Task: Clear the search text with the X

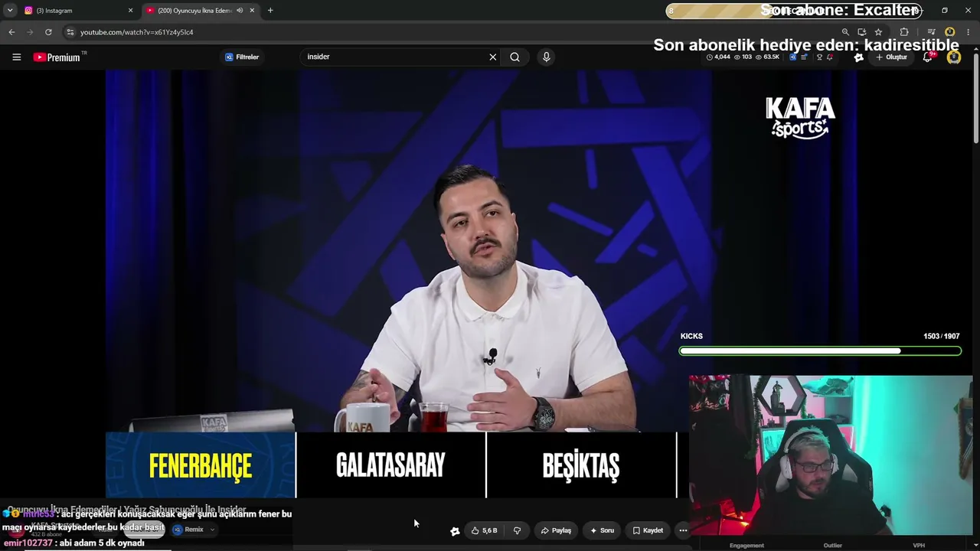Action: point(493,57)
